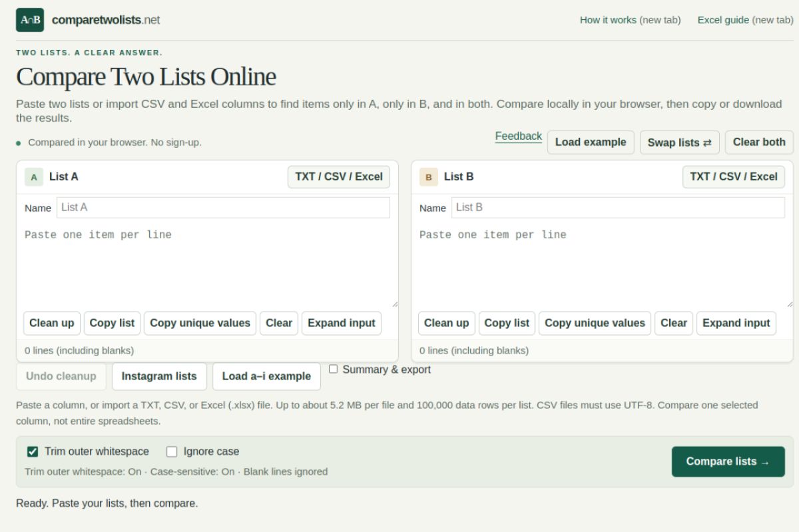Click the Swap lists button
Image resolution: width=799 pixels, height=532 pixels.
click(680, 142)
